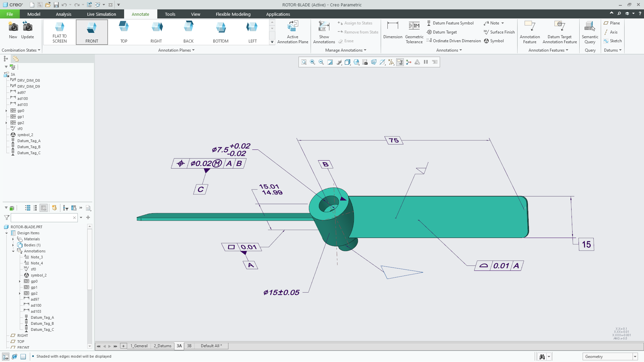Toggle annotation display in graphics toolbar
Screen dimensions: 644x362
[399, 62]
